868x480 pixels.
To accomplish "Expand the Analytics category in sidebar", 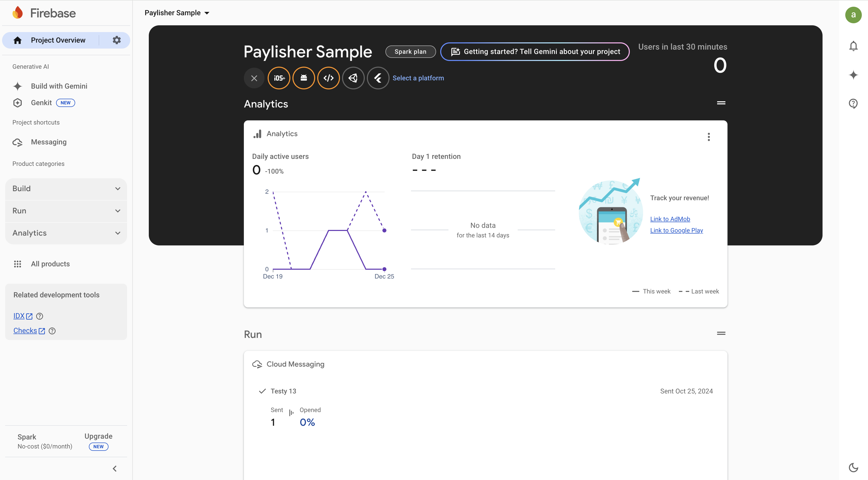I will pyautogui.click(x=66, y=233).
